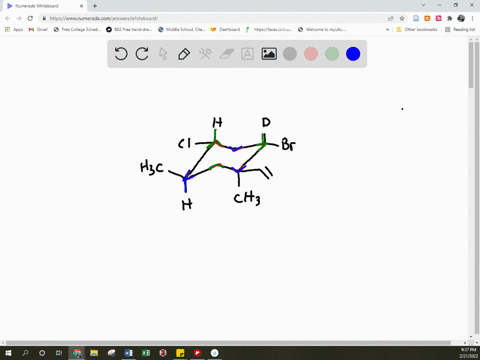Open the taskbar clock and date
The width and height of the screenshot is (480, 360).
coord(468,353)
